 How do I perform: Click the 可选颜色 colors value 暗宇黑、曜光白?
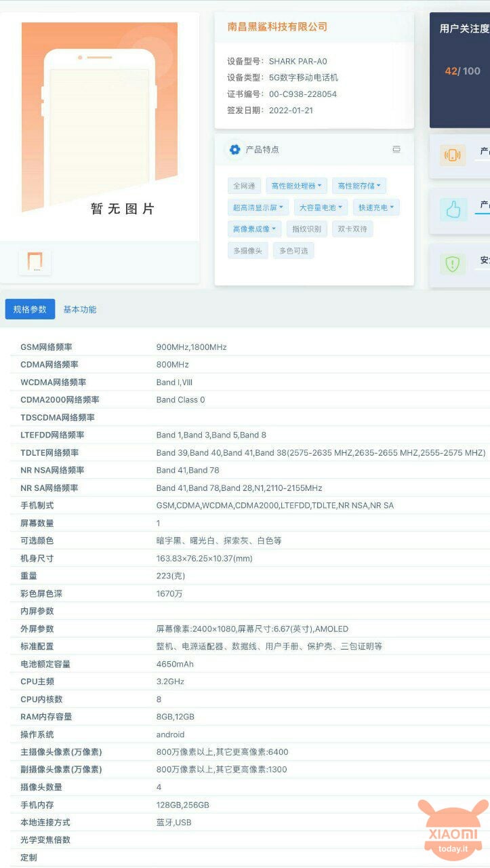(219, 541)
